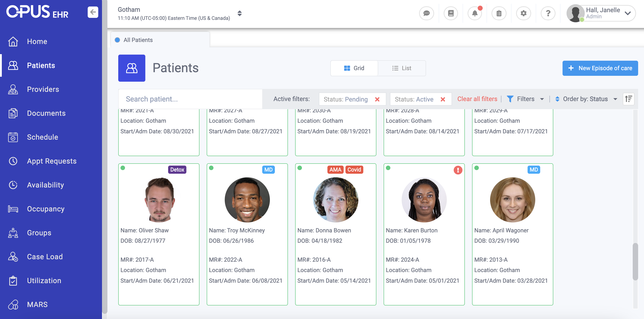644x319 pixels.
Task: Navigate to Schedule in the sidebar
Action: pos(42,137)
